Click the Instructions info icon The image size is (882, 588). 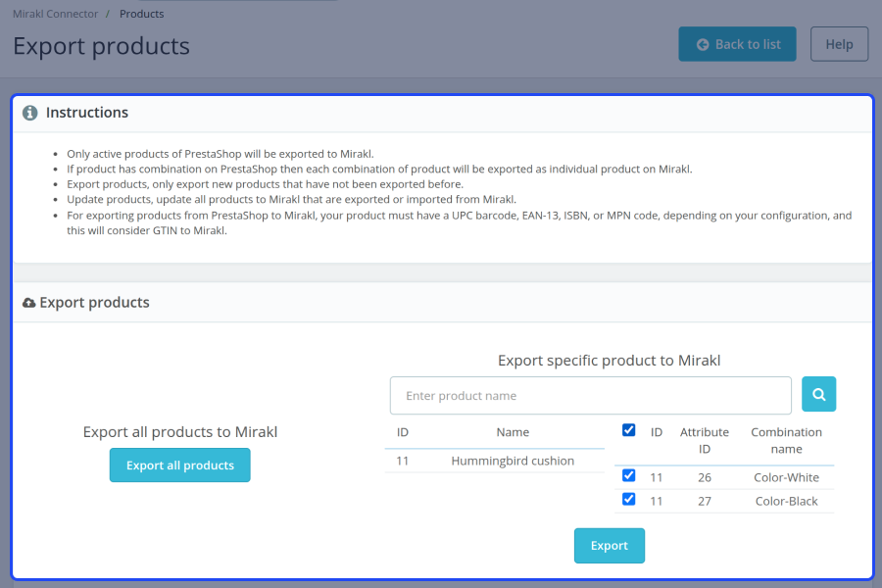(x=30, y=113)
